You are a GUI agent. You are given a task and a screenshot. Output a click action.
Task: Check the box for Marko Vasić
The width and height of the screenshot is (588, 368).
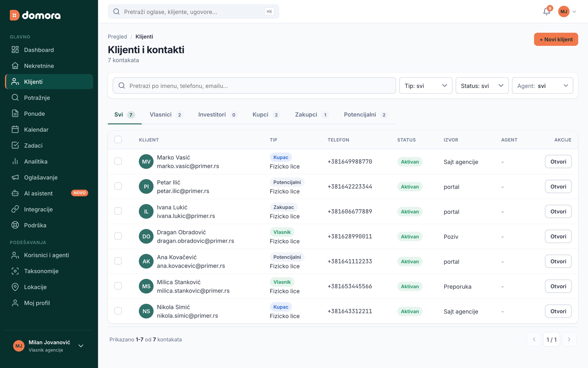click(x=118, y=161)
